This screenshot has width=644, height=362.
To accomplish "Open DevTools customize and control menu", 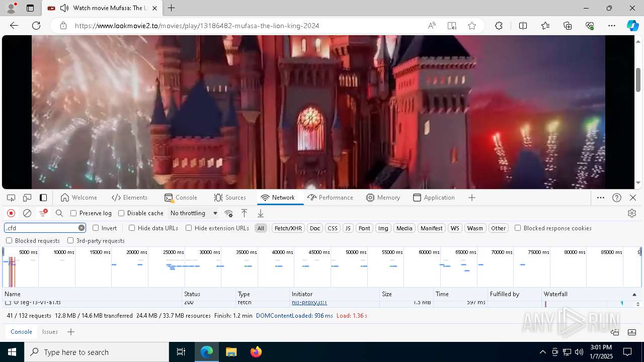I will coord(601,198).
